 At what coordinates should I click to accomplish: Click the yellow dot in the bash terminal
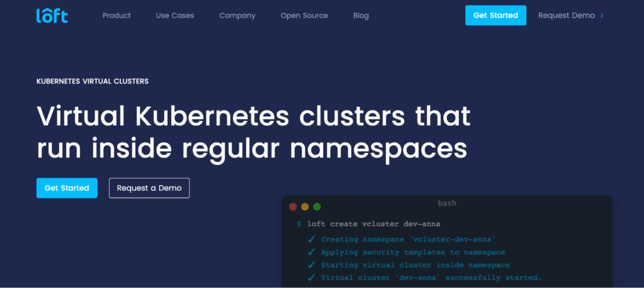pos(305,206)
